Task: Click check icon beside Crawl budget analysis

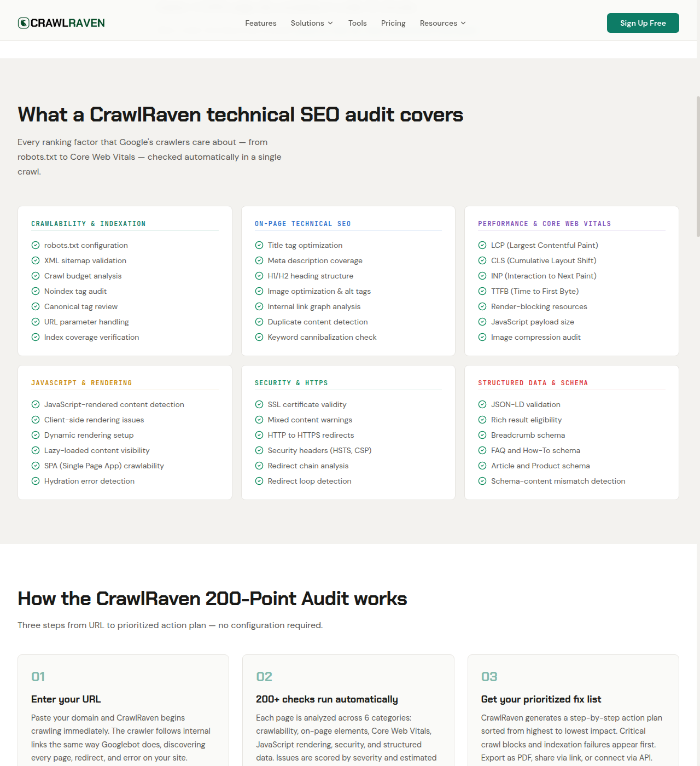Action: 36,276
